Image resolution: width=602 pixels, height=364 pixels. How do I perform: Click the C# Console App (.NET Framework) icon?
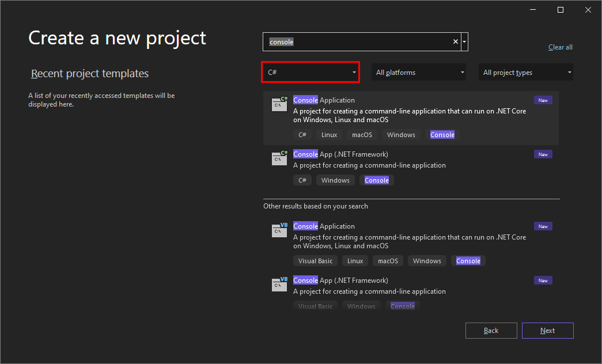tap(279, 158)
